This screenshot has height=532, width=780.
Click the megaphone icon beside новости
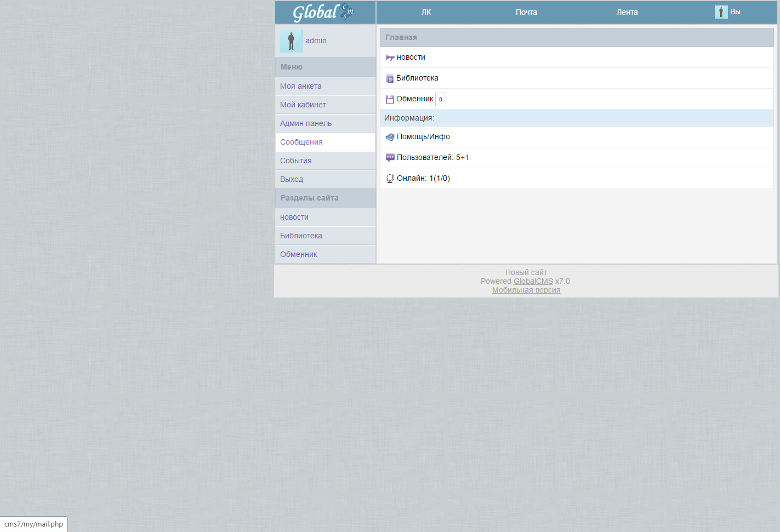pos(390,58)
